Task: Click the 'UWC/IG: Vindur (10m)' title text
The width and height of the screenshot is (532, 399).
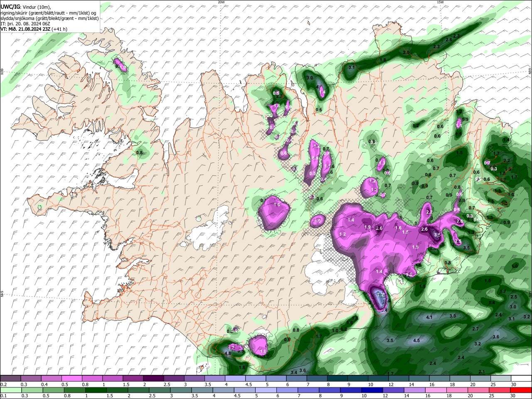Action: point(26,7)
